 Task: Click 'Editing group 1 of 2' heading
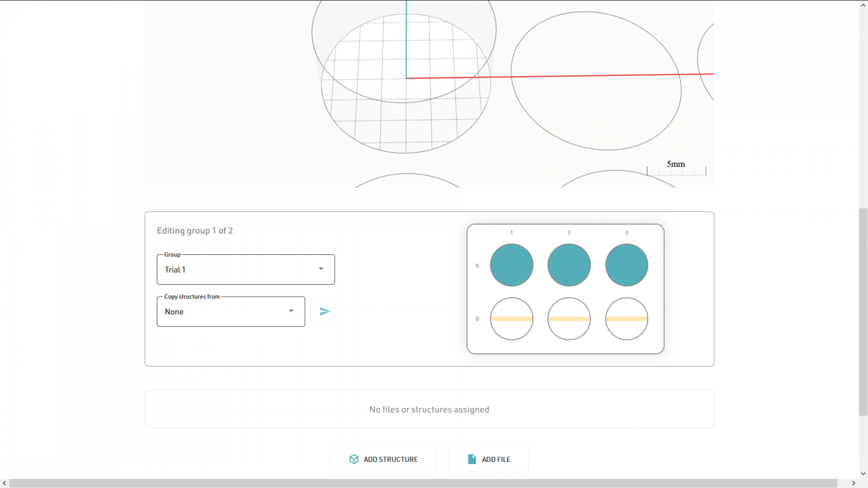coord(195,230)
